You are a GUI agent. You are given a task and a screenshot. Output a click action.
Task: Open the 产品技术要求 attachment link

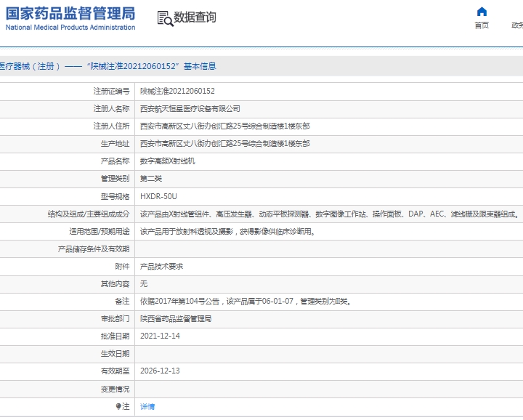point(161,266)
